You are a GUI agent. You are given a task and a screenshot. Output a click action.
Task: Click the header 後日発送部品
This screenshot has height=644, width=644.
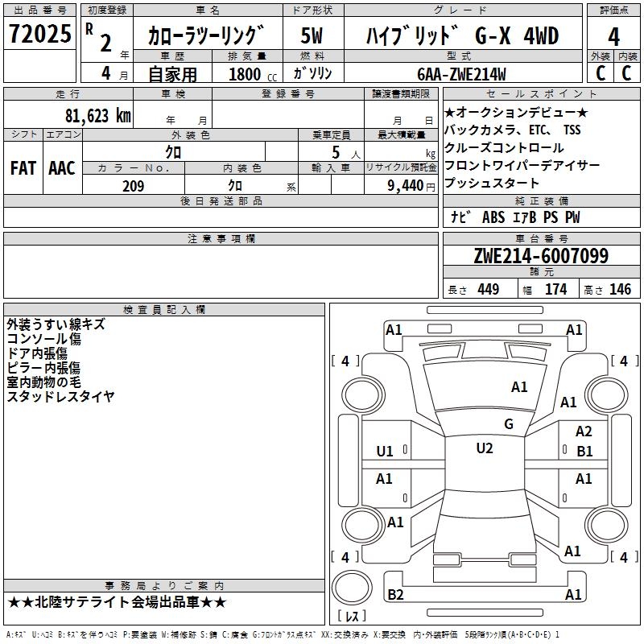click(221, 200)
